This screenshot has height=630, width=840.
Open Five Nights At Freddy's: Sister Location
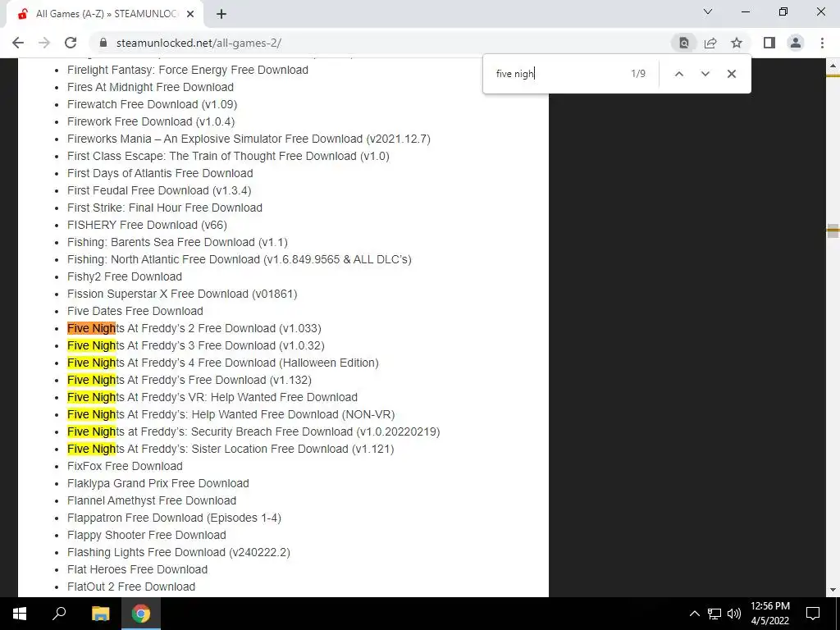point(231,449)
